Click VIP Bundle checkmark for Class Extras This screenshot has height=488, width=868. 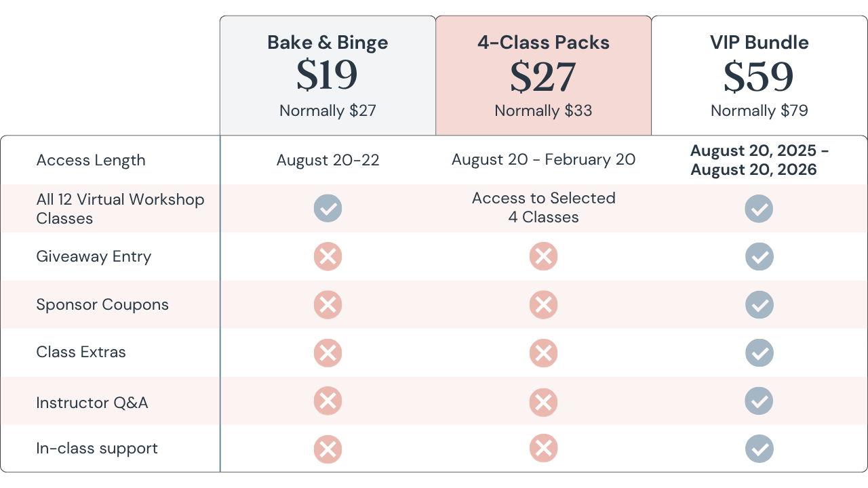coord(759,352)
